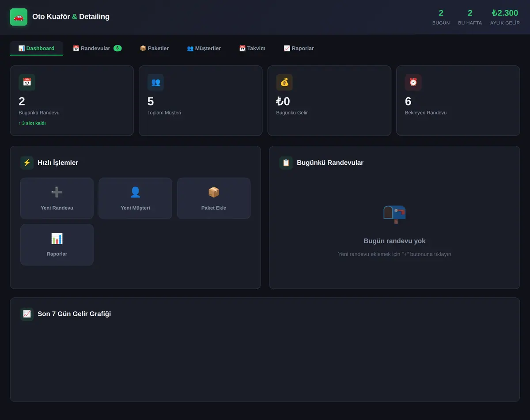Click the 'Toplam Müşteri' card label

pos(164,113)
